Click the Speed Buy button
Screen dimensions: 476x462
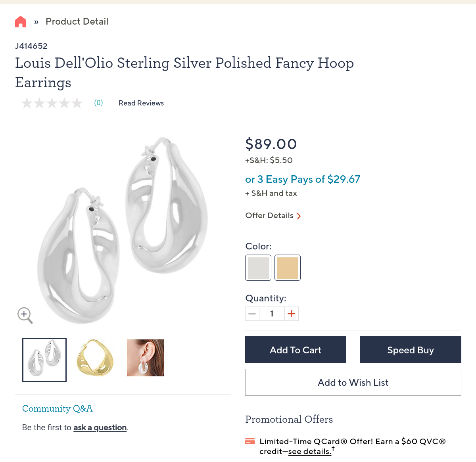tap(411, 350)
